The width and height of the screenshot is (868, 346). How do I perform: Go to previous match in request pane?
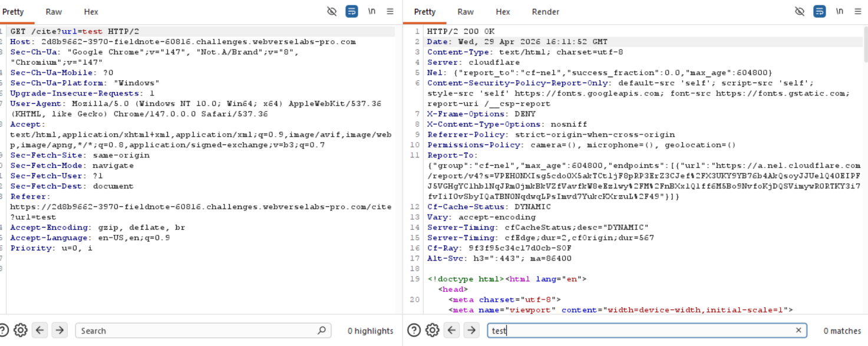coord(40,330)
